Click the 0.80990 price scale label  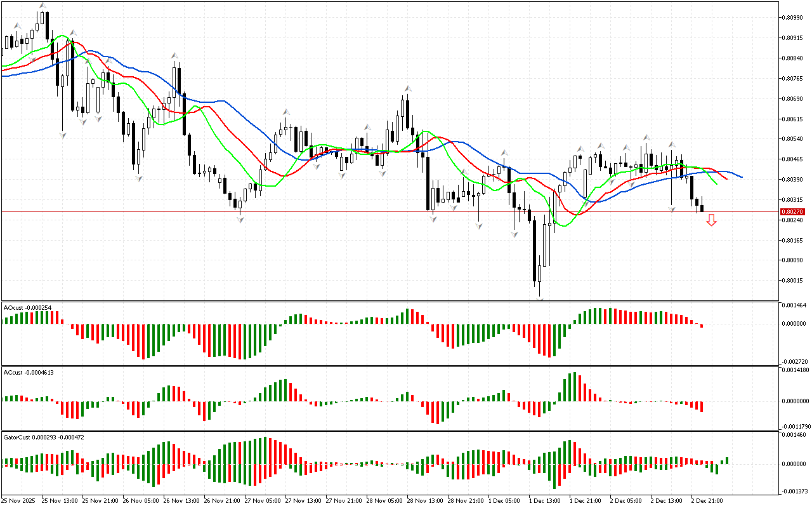point(792,17)
